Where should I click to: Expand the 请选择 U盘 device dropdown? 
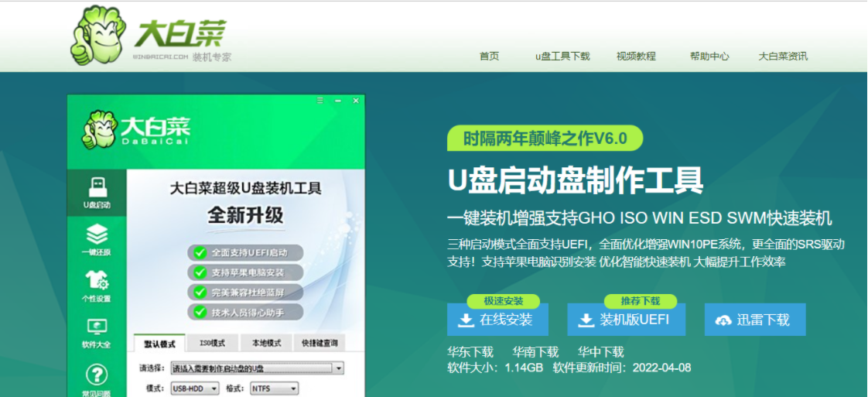click(x=257, y=368)
